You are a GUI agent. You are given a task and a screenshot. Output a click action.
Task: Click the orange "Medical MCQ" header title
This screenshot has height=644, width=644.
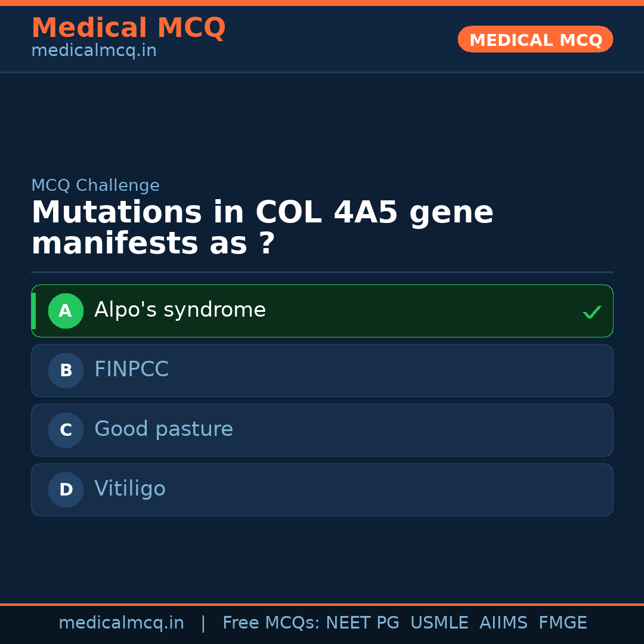(x=128, y=28)
